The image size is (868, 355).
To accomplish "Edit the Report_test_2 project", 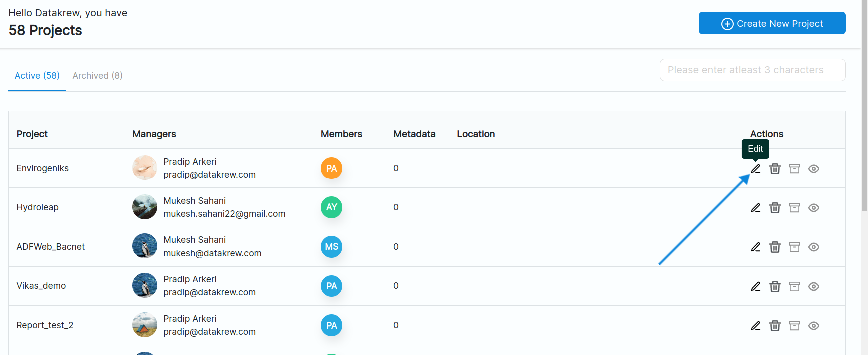I will coord(756,326).
